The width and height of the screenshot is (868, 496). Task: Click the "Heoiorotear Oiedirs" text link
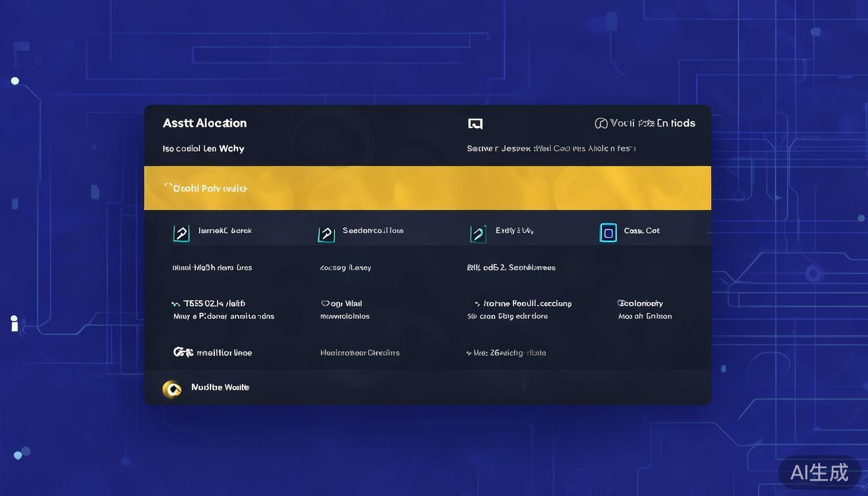[359, 353]
